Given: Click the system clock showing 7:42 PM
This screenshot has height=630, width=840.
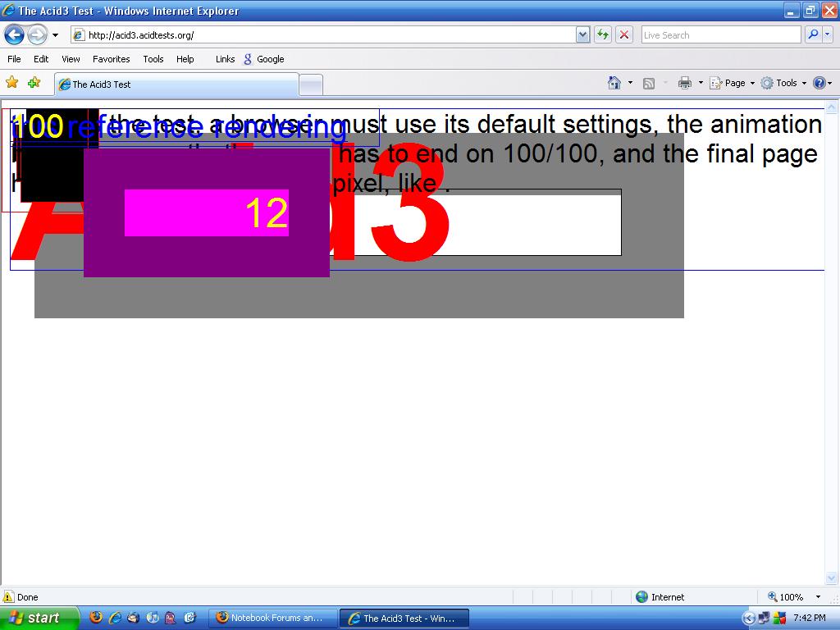Looking at the screenshot, I should coord(809,618).
